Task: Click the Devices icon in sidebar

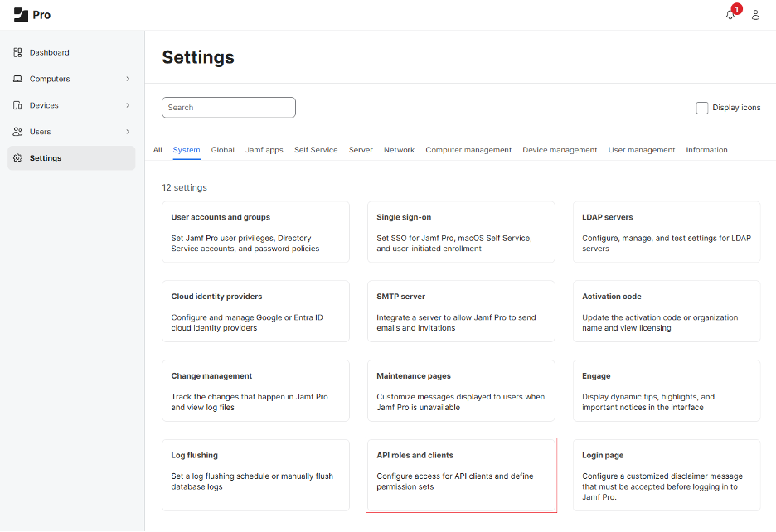Action: 17,105
